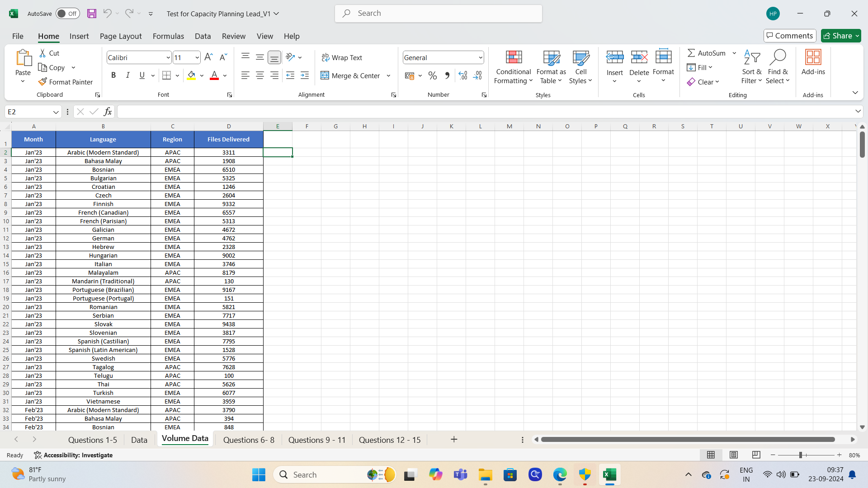Expand the Number Format dropdown
The image size is (868, 488).
480,57
